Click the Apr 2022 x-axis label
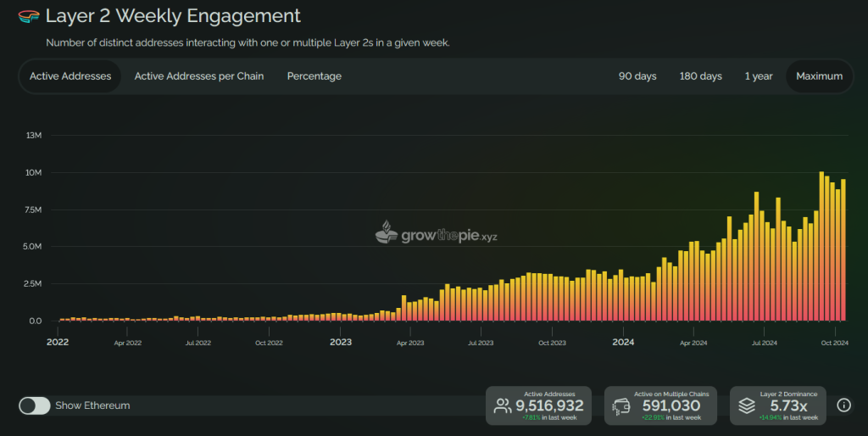 (x=128, y=343)
